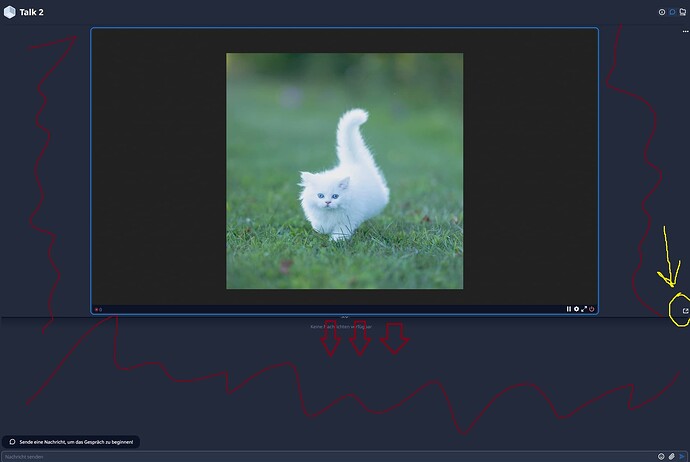The width and height of the screenshot is (690, 462).
Task: Stop the stream with power icon
Action: pos(593,309)
